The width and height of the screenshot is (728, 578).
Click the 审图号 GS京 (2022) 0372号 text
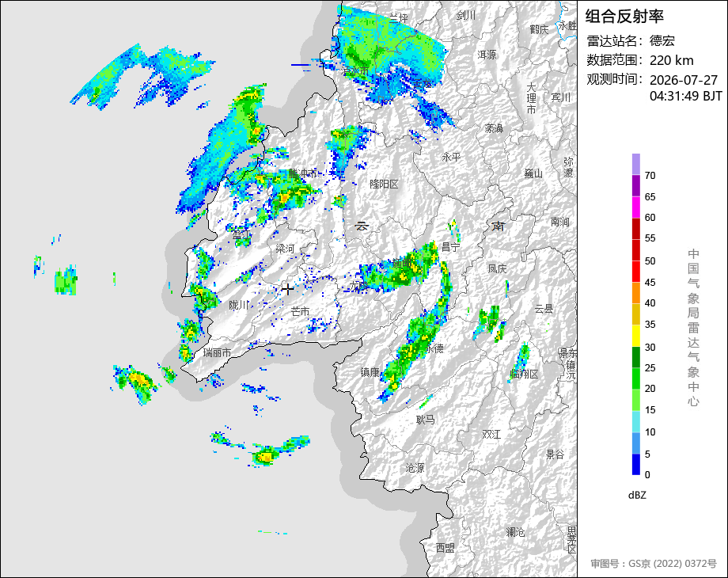coord(654,564)
